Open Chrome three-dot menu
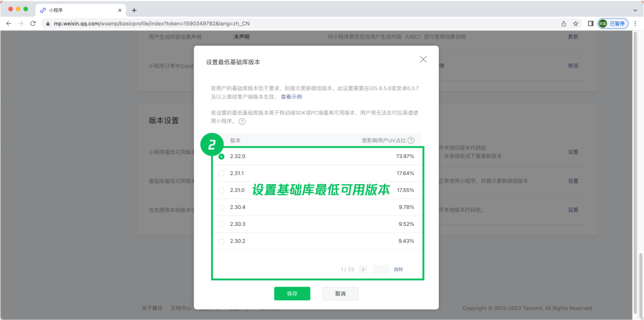 click(636, 24)
